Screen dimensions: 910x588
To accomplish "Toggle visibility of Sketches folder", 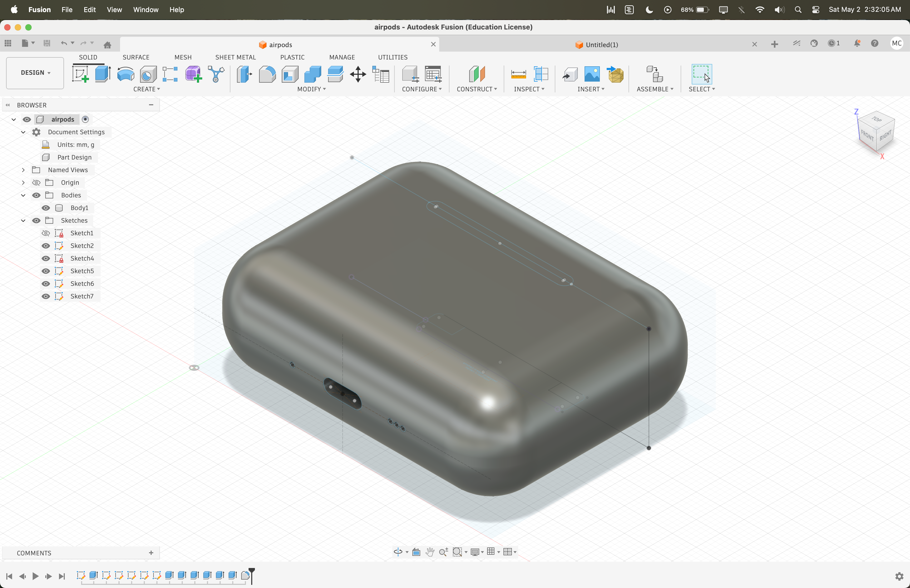I will tap(36, 220).
